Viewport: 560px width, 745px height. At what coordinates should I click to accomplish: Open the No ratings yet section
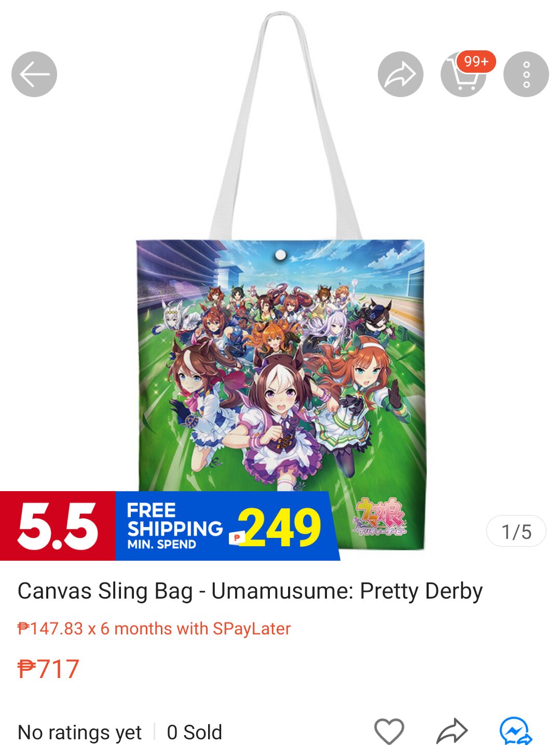coord(79,733)
